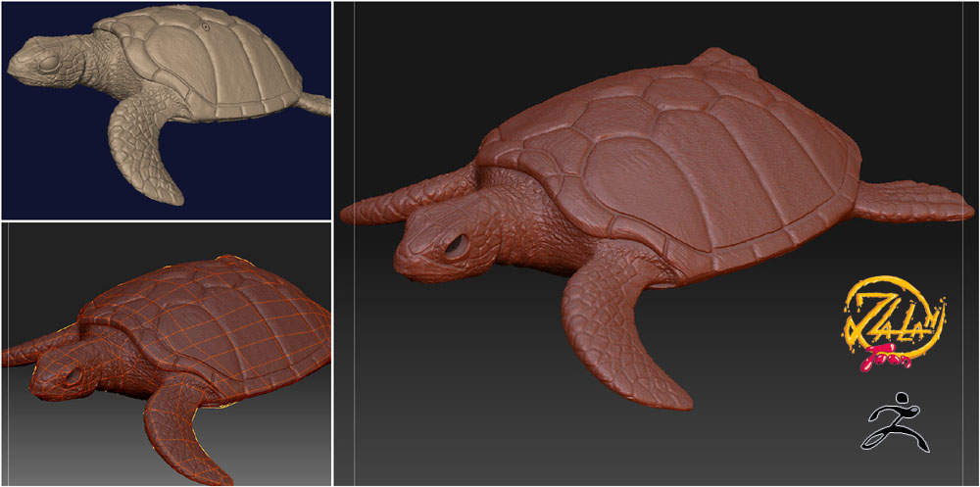Open the large red clay turtle render

657,244
